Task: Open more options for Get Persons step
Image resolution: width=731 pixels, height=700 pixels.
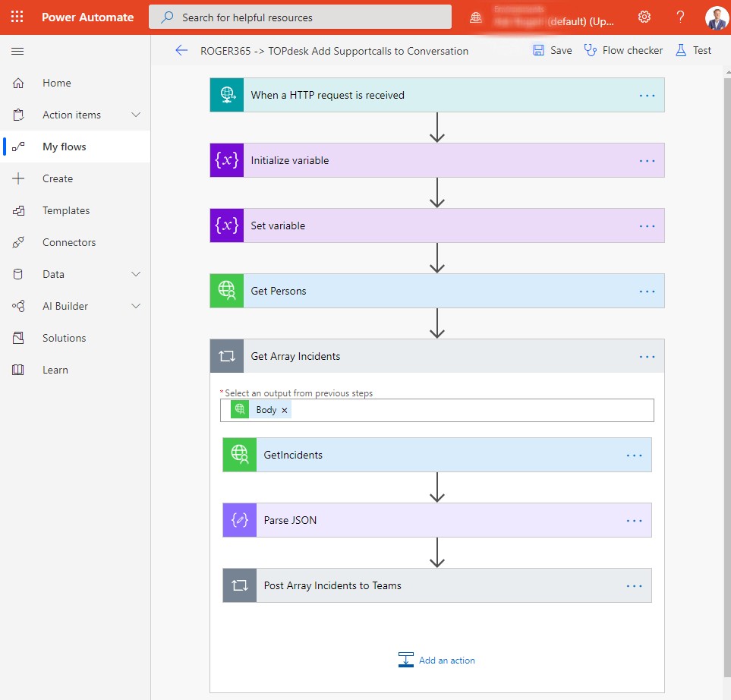Action: [x=647, y=291]
